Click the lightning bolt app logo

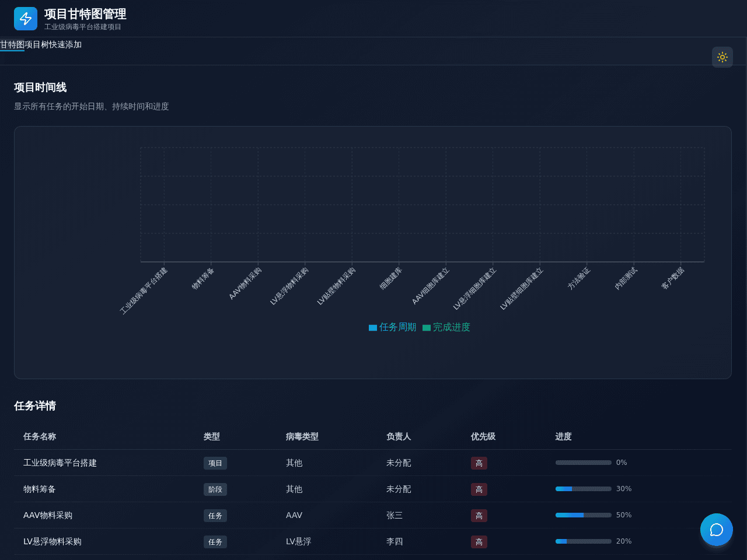[26, 19]
